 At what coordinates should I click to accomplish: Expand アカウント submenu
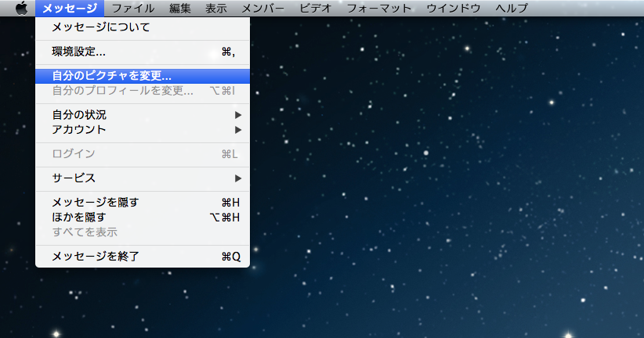point(143,130)
